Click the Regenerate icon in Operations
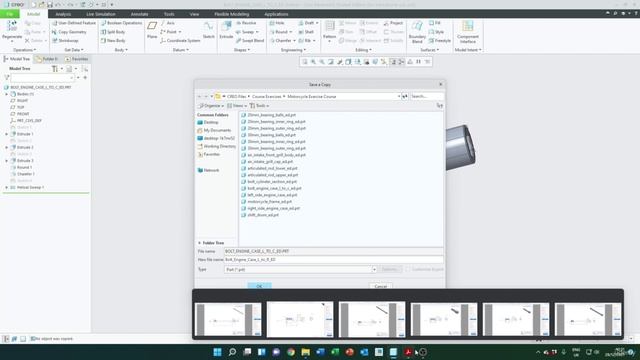640x360 pixels. pos(12,27)
